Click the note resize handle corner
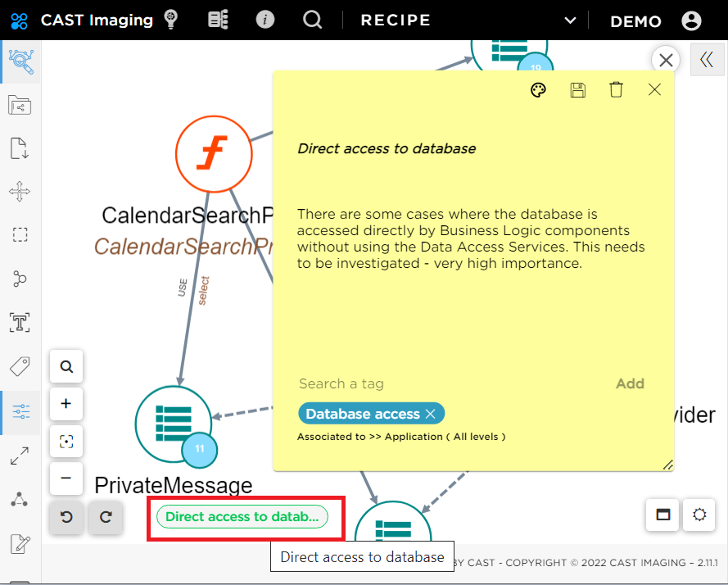This screenshot has height=585, width=728. (667, 465)
